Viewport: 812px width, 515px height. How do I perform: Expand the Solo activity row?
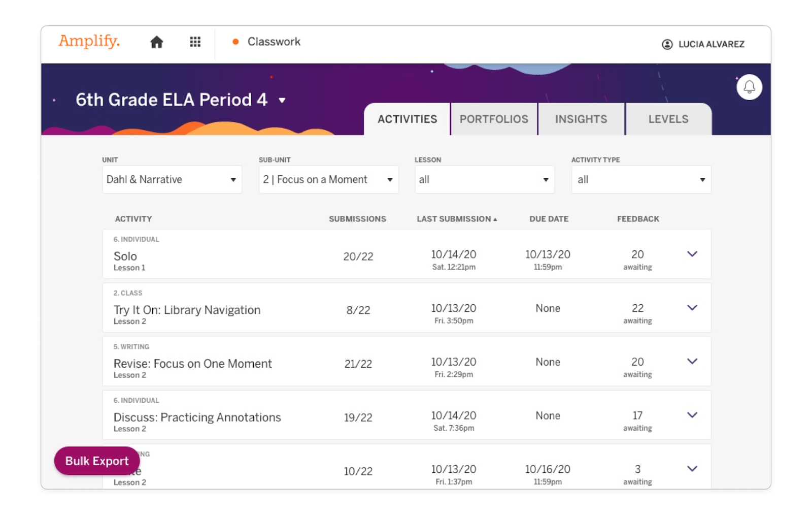(692, 254)
